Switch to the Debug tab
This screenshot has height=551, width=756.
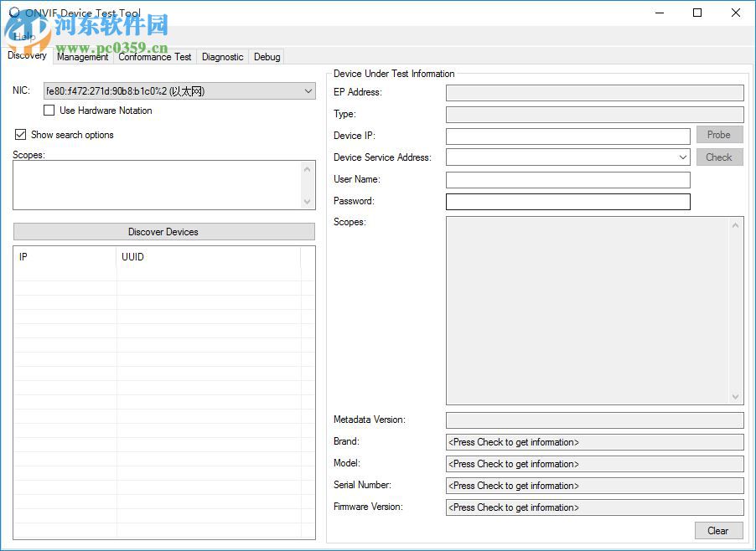point(267,56)
